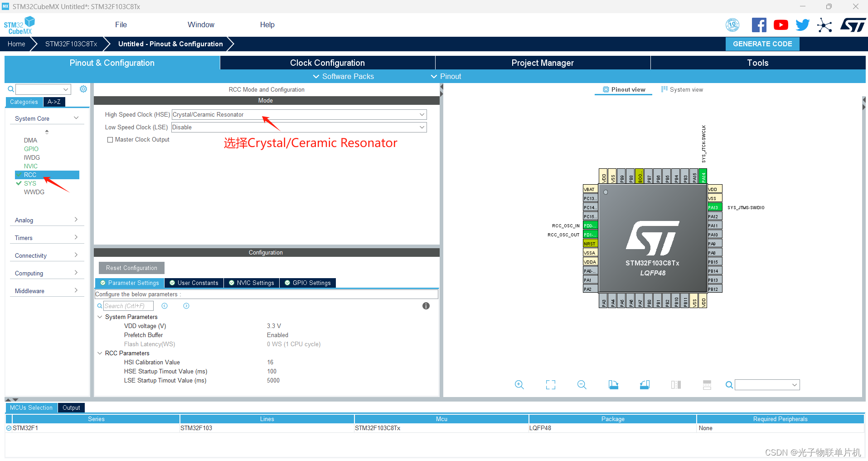868x461 pixels.
Task: Open the Pinout dropdown menu
Action: [446, 76]
